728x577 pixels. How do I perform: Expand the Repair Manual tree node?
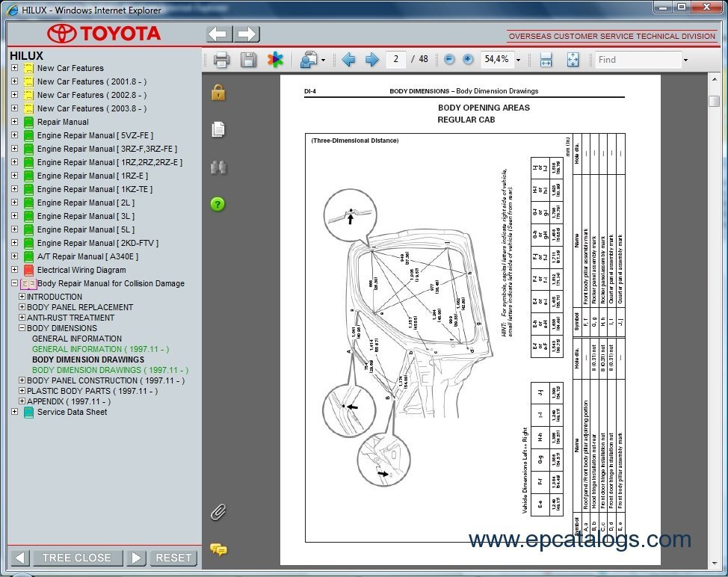pyautogui.click(x=14, y=122)
